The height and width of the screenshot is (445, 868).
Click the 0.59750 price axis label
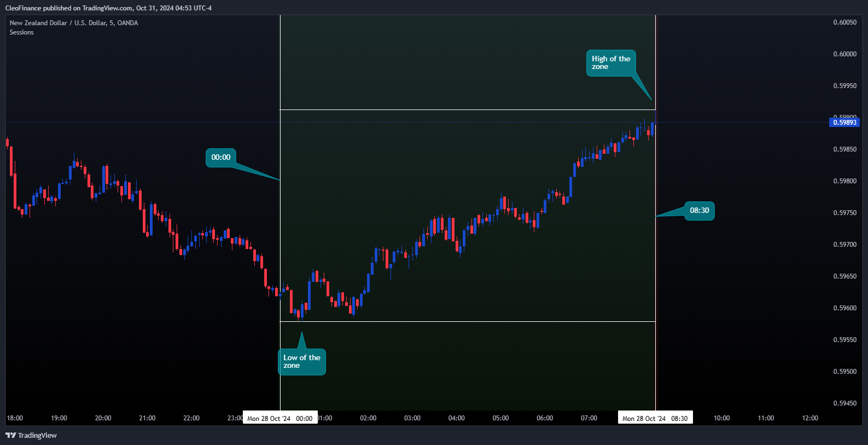844,213
